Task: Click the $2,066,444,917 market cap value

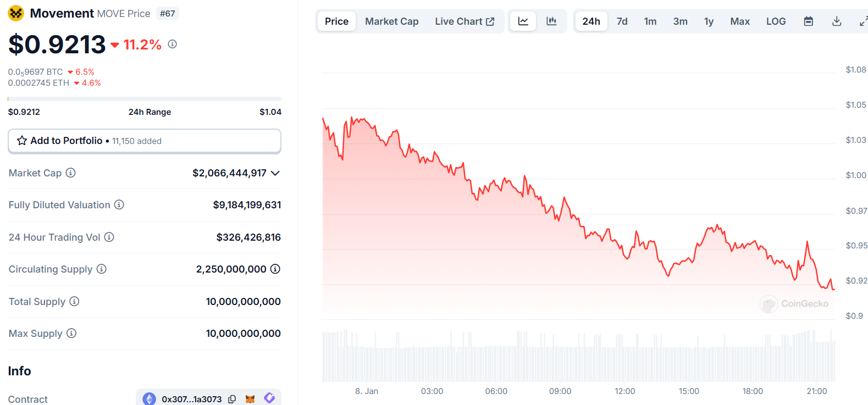Action: pyautogui.click(x=229, y=173)
